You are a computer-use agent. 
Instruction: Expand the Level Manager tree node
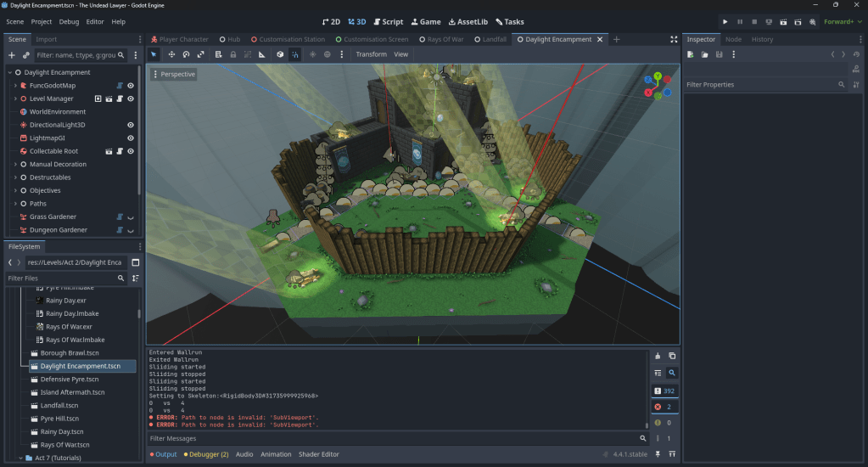14,98
